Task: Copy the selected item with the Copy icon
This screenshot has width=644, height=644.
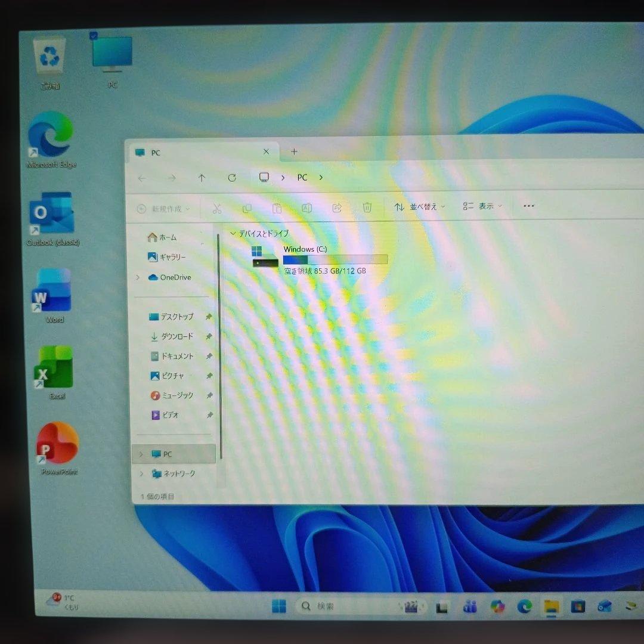Action: [247, 208]
